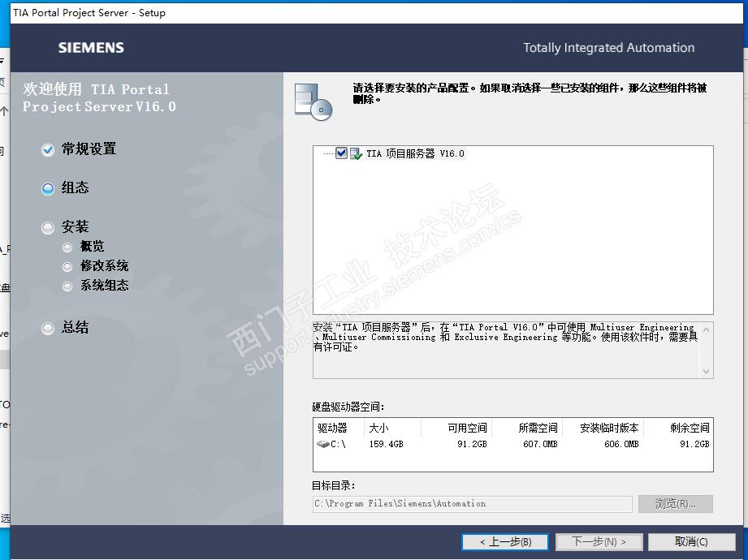
Task: Click the SIEMENS logo in header
Action: click(91, 48)
